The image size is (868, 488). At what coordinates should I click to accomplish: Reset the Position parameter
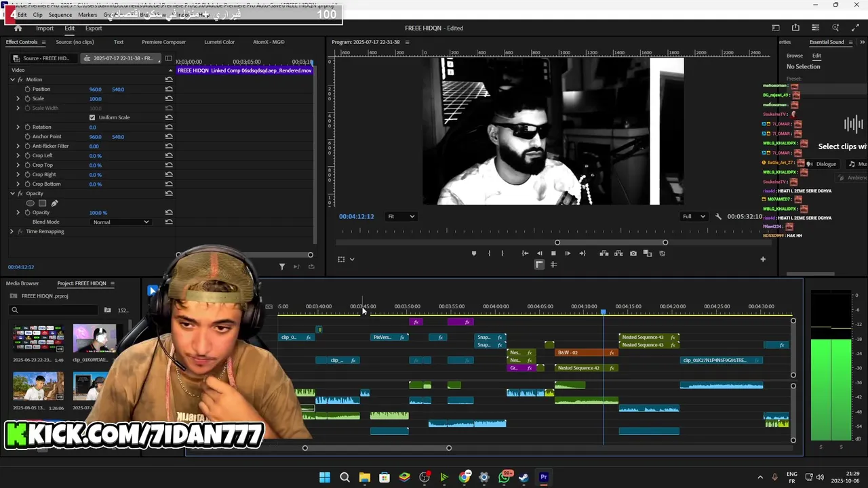pyautogui.click(x=169, y=89)
